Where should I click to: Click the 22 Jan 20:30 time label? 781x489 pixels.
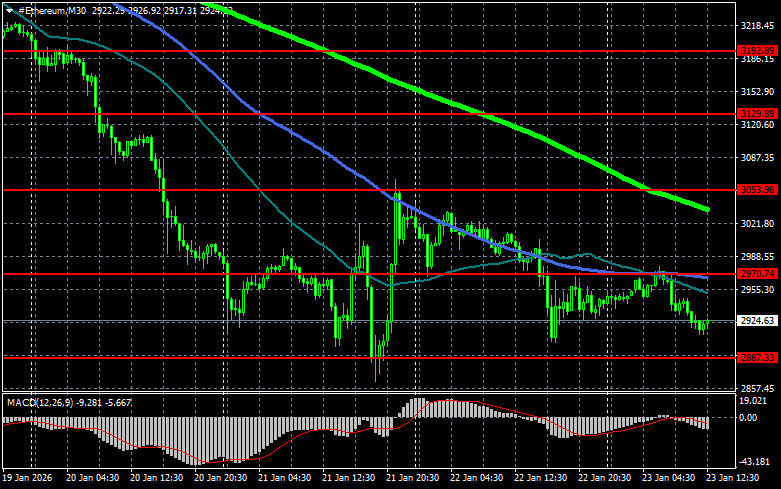pyautogui.click(x=605, y=478)
